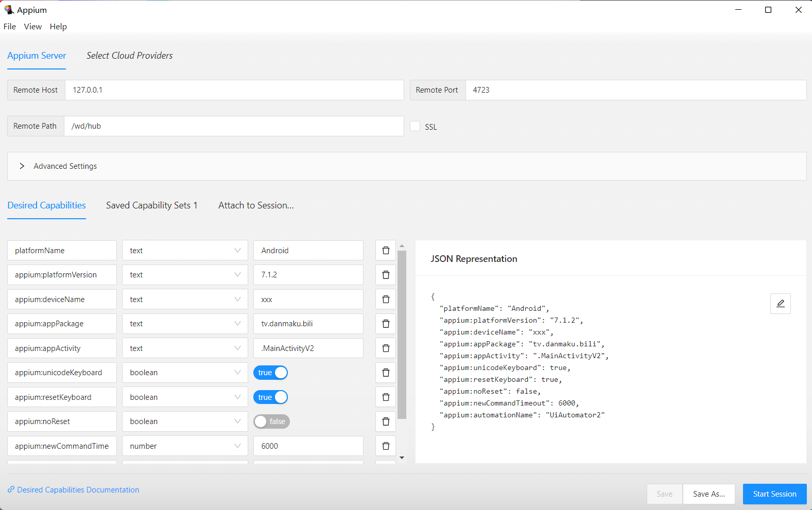Open the File menu
Image resolution: width=812 pixels, height=510 pixels.
tap(10, 27)
